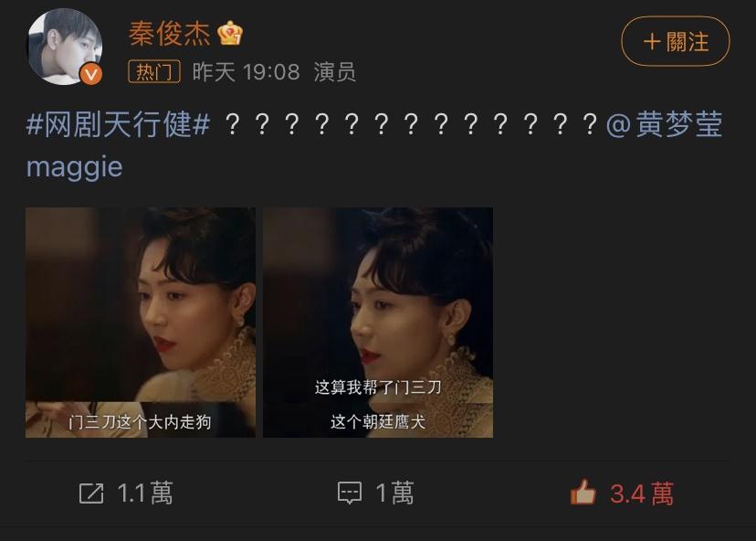View first image with 大内走狗 subtitle
Viewport: 756px width, 541px height.
[x=141, y=323]
